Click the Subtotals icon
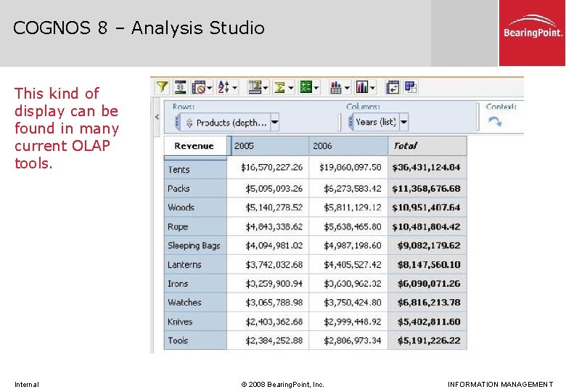 pos(255,87)
